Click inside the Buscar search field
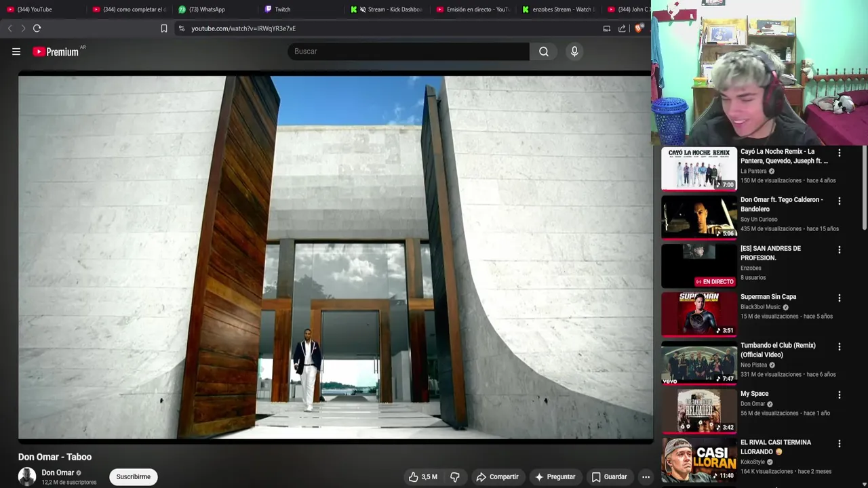Viewport: 868px width, 488px height. (408, 52)
